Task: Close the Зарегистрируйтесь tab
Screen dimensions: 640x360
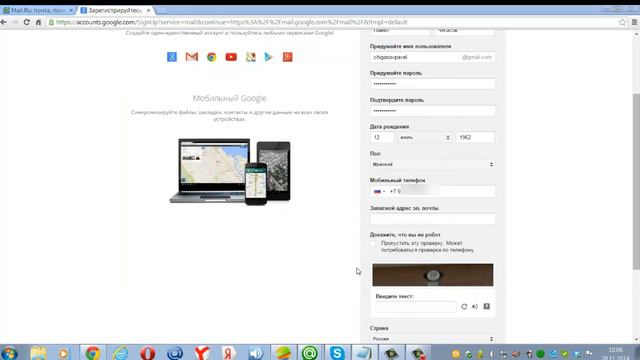Action: (x=149, y=10)
